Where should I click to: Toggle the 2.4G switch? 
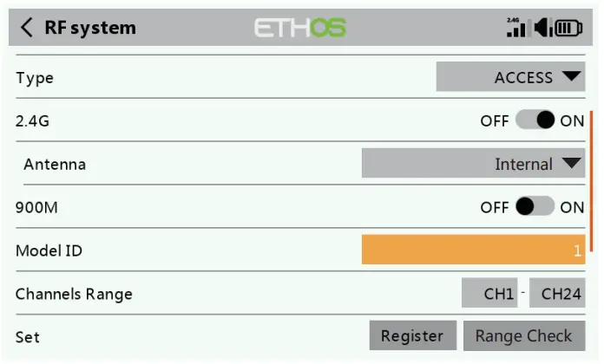[535, 120]
